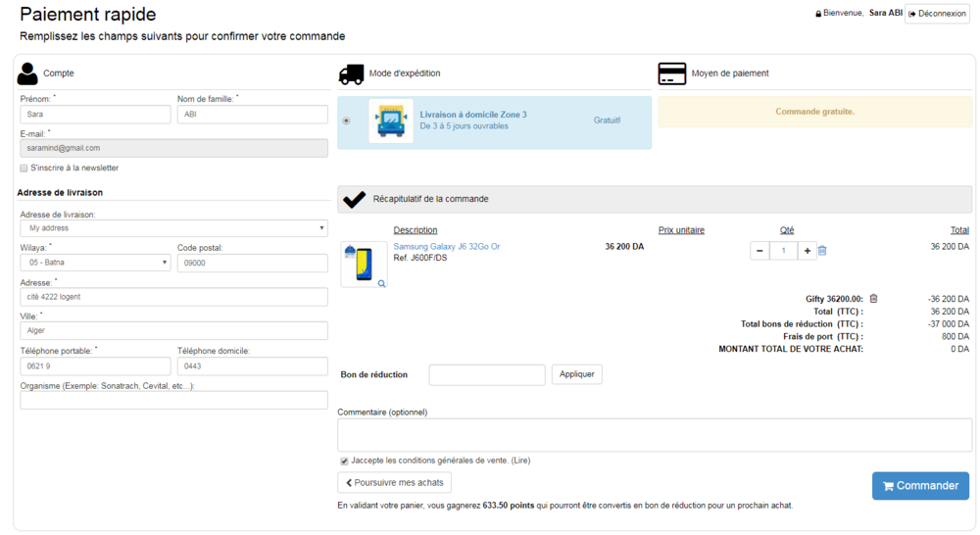Apply the voucher with Appliquer button
980x535 pixels.
point(577,374)
